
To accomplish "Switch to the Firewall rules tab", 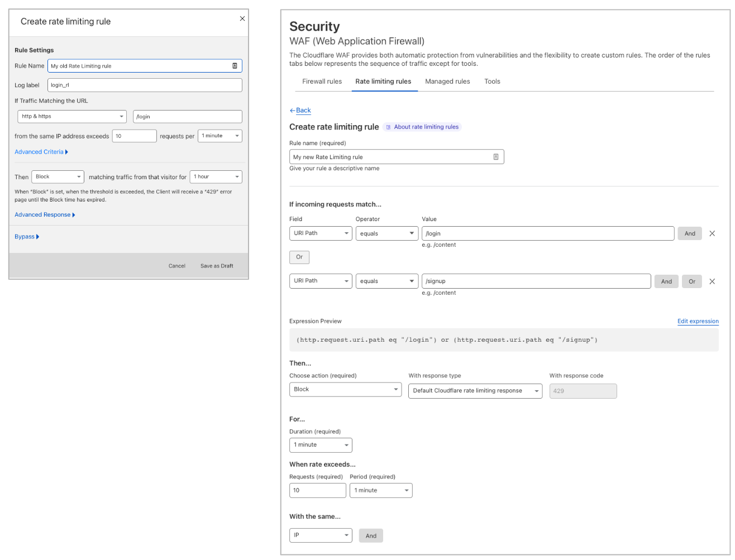I will point(322,81).
